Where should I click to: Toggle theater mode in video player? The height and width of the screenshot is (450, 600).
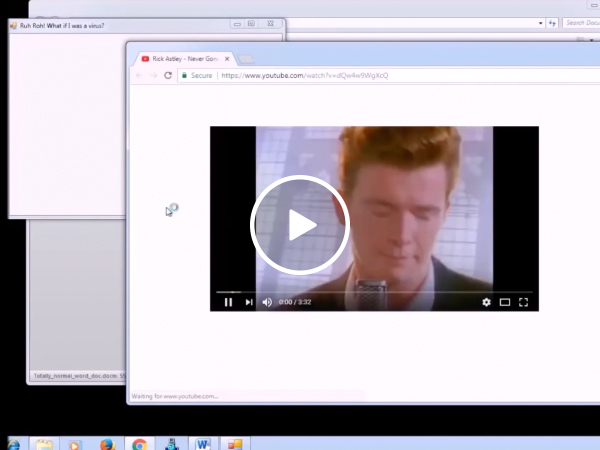505,302
